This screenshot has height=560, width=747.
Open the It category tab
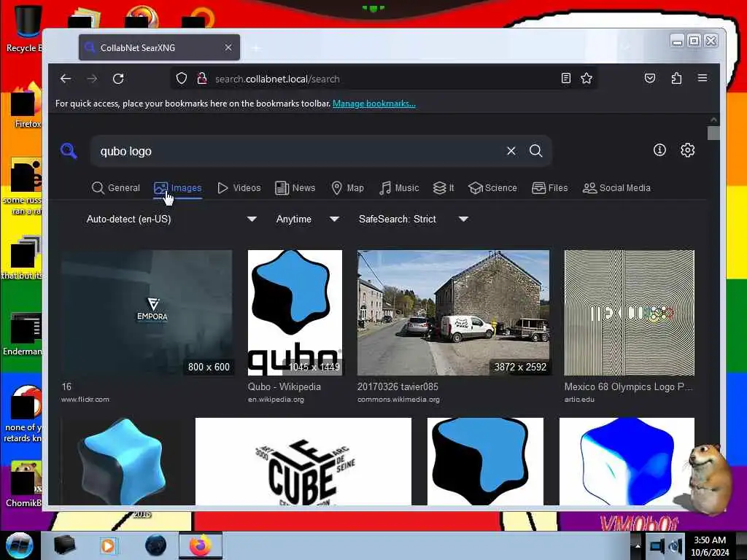[x=444, y=188]
